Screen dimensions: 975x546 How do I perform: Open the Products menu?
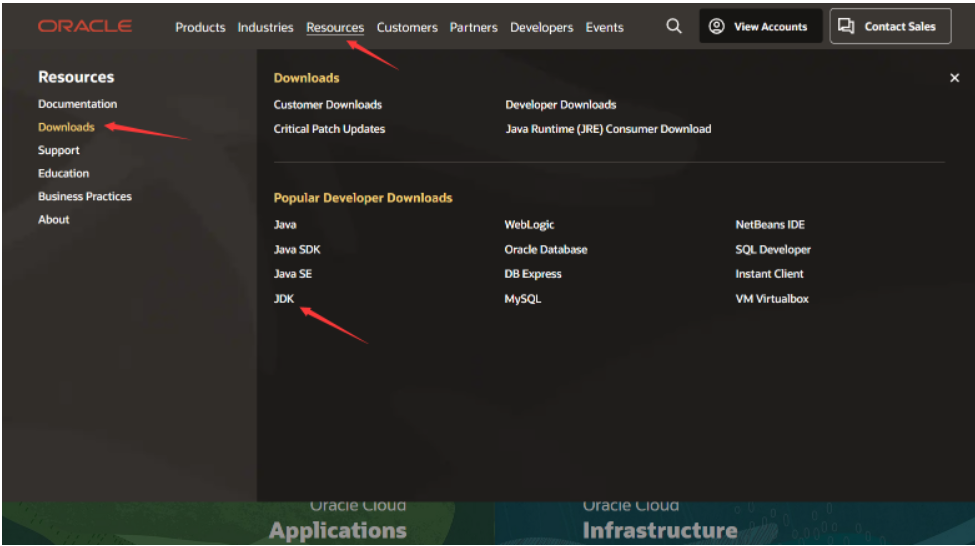[x=200, y=28]
